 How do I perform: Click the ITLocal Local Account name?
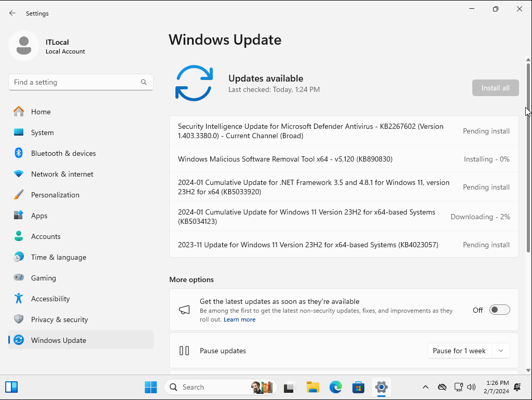[65, 47]
